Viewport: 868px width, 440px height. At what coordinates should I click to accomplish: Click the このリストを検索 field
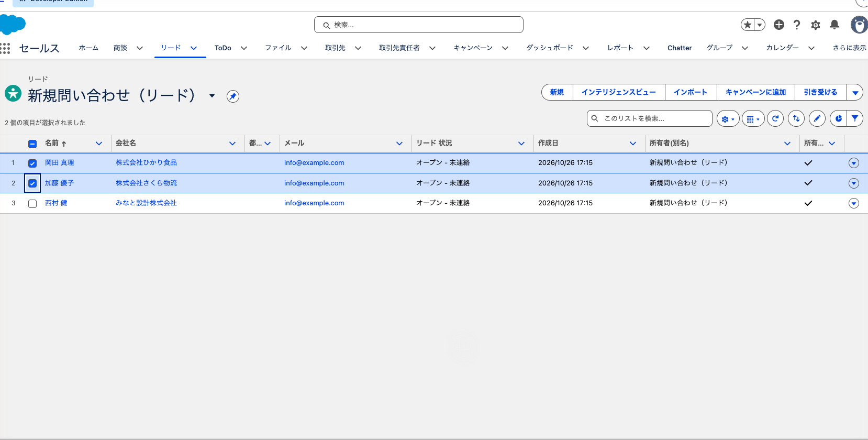[x=650, y=118]
